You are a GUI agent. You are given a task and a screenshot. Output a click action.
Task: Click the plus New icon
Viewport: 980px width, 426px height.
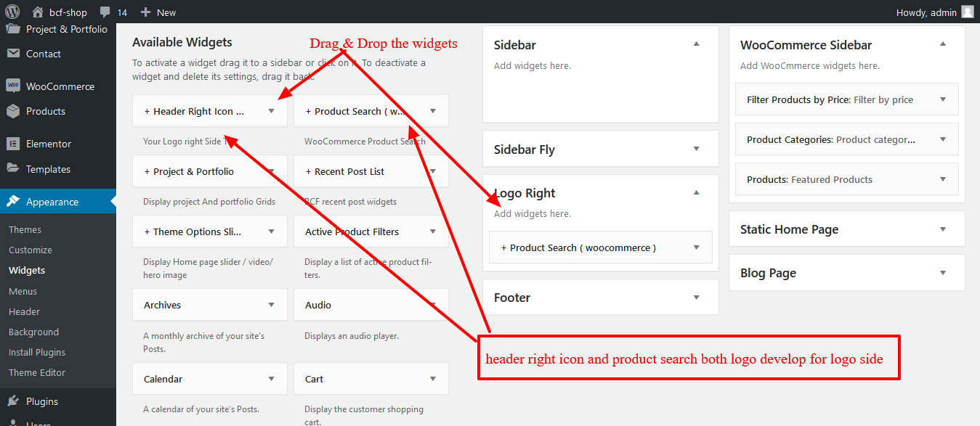(146, 12)
